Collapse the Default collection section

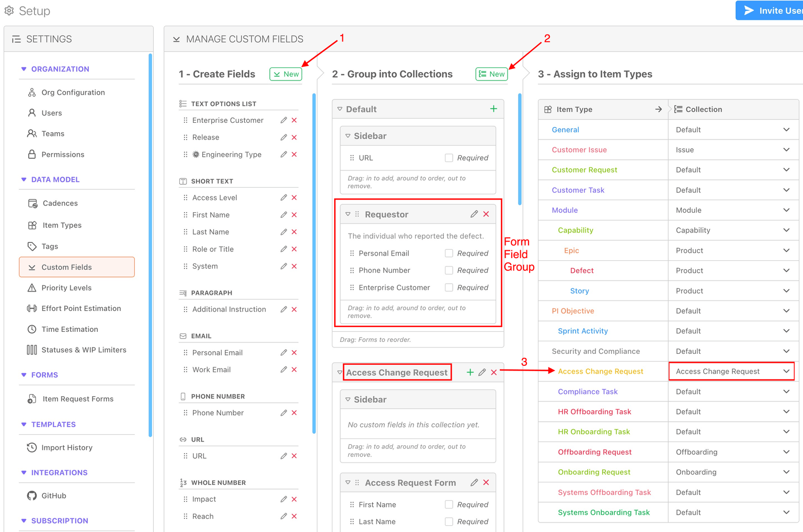(x=340, y=109)
